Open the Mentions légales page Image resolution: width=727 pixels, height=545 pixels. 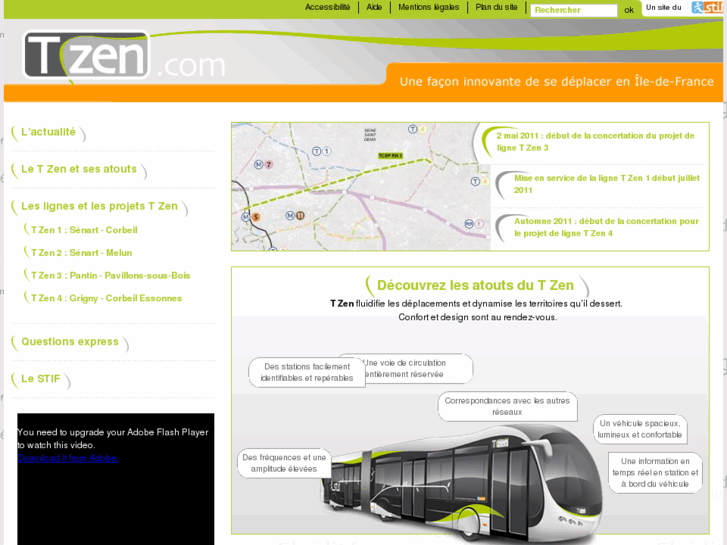(x=428, y=7)
